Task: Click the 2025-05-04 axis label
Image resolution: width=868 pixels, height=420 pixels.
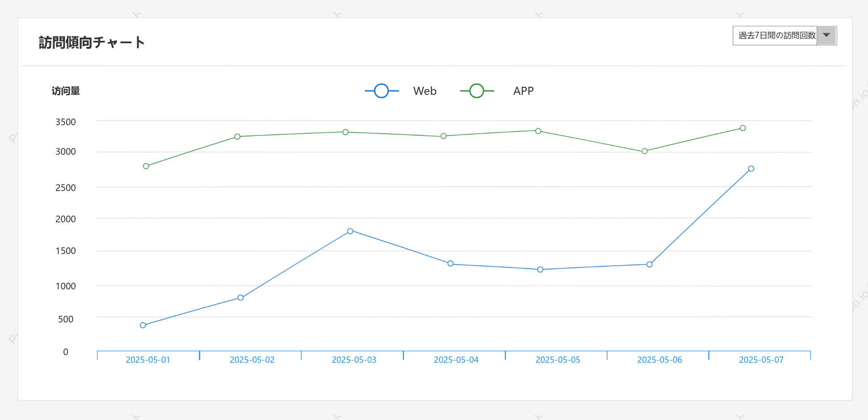Action: pos(456,360)
